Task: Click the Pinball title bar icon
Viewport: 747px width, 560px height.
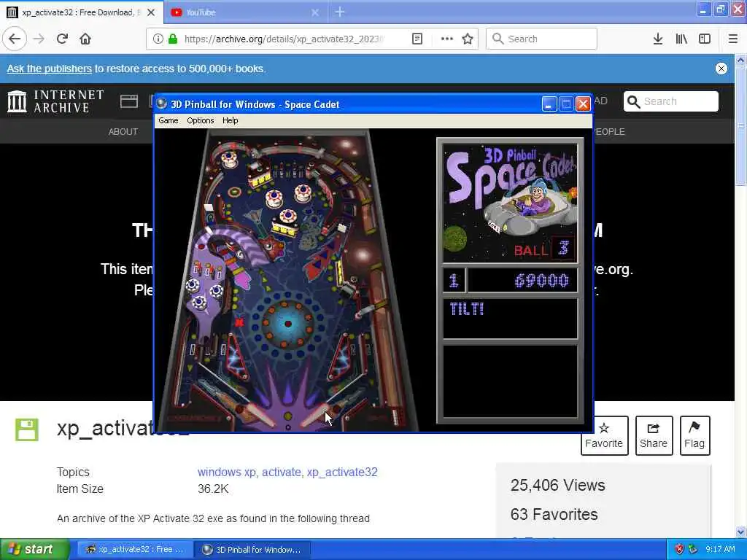Action: click(x=162, y=104)
